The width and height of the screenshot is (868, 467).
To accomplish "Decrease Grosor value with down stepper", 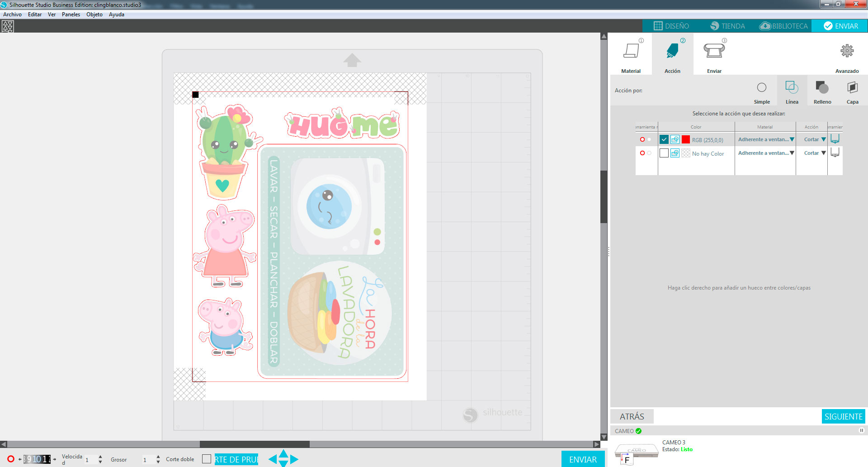I will tap(158, 462).
